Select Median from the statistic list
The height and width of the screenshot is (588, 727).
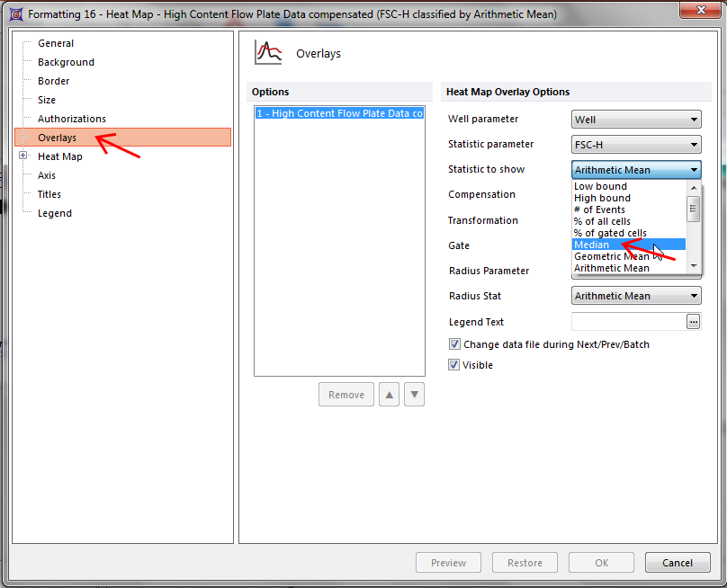pyautogui.click(x=592, y=245)
